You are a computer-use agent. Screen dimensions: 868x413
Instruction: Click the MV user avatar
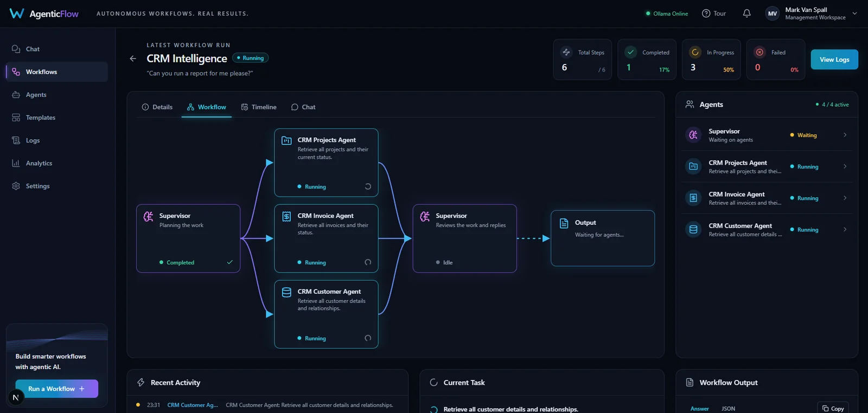pos(773,14)
